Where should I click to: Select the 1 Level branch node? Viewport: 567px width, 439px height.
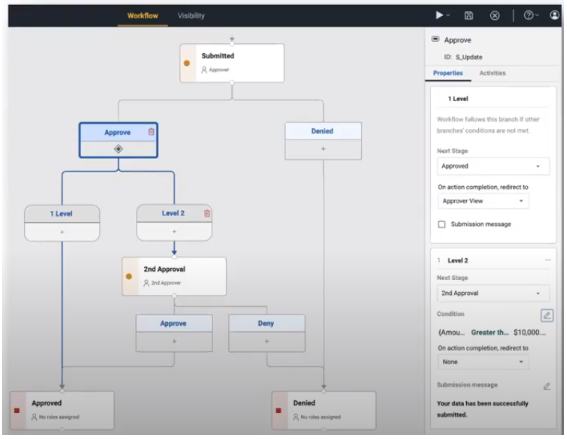[x=62, y=223]
